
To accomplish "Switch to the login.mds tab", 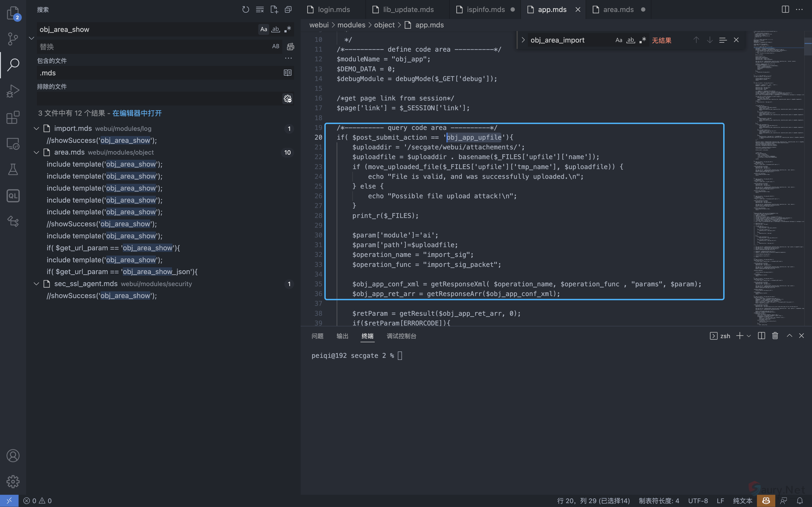I will coord(333,10).
